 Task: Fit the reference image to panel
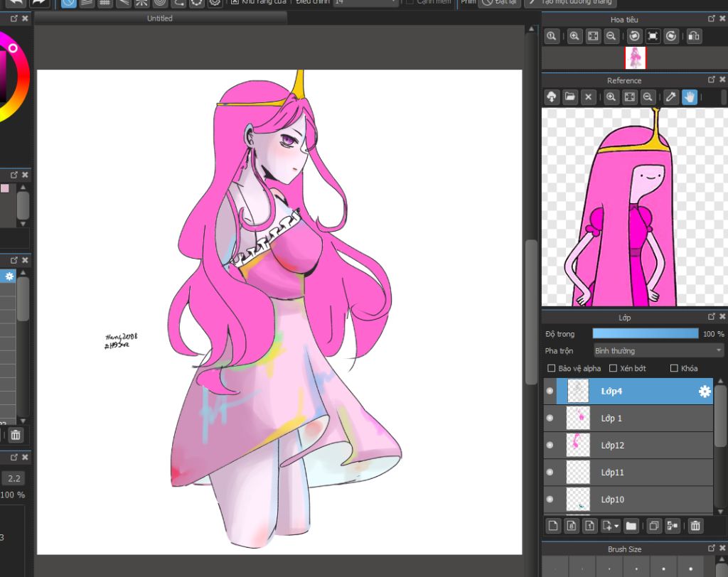coord(630,97)
